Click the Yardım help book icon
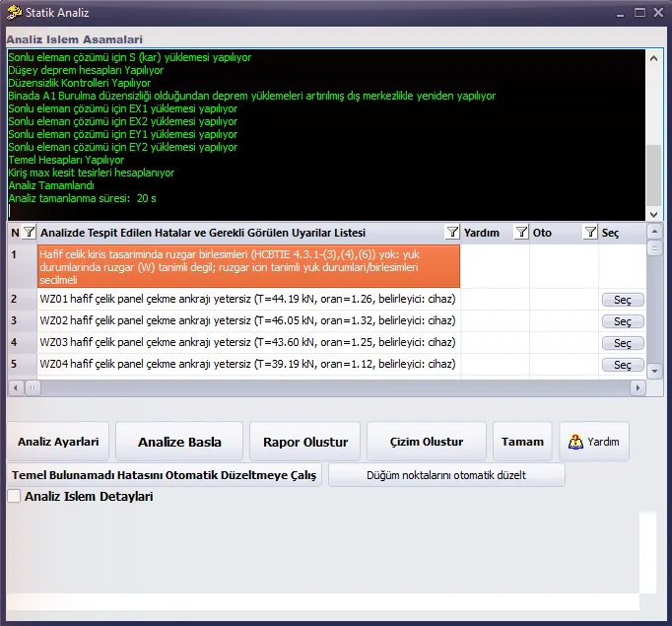The width and height of the screenshot is (672, 626). [x=575, y=442]
